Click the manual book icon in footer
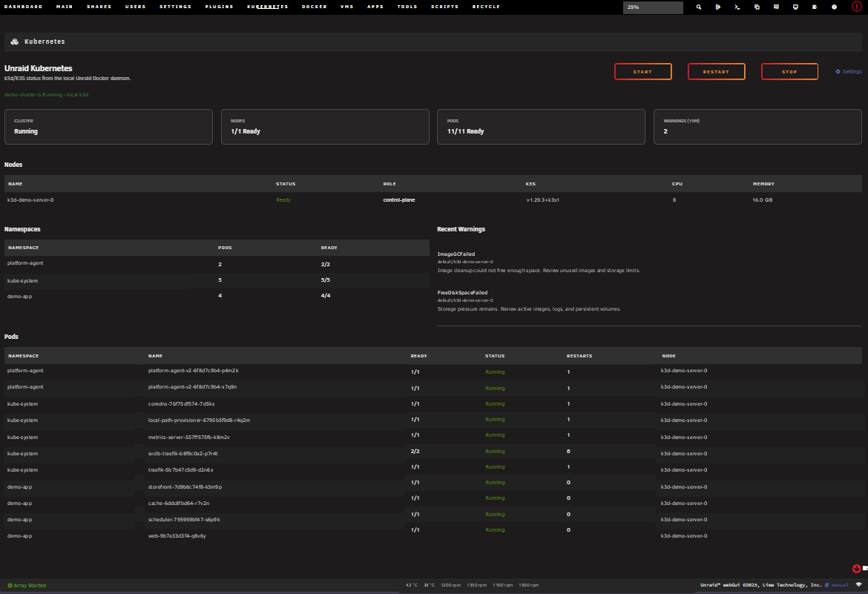Viewport: 868px width, 594px height. pyautogui.click(x=827, y=585)
